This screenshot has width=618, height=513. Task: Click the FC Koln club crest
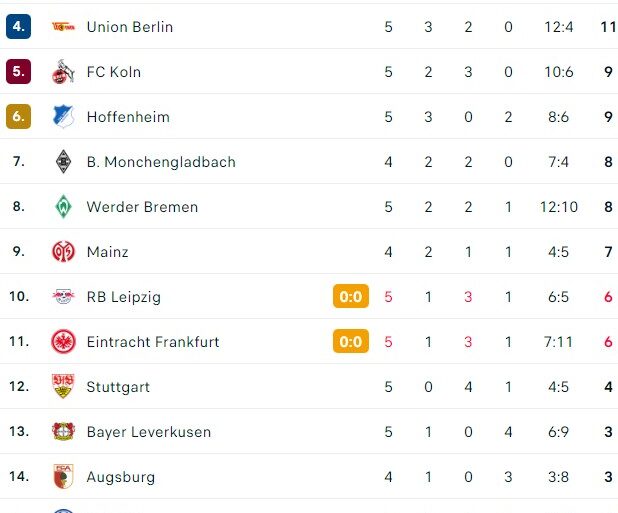coord(63,72)
